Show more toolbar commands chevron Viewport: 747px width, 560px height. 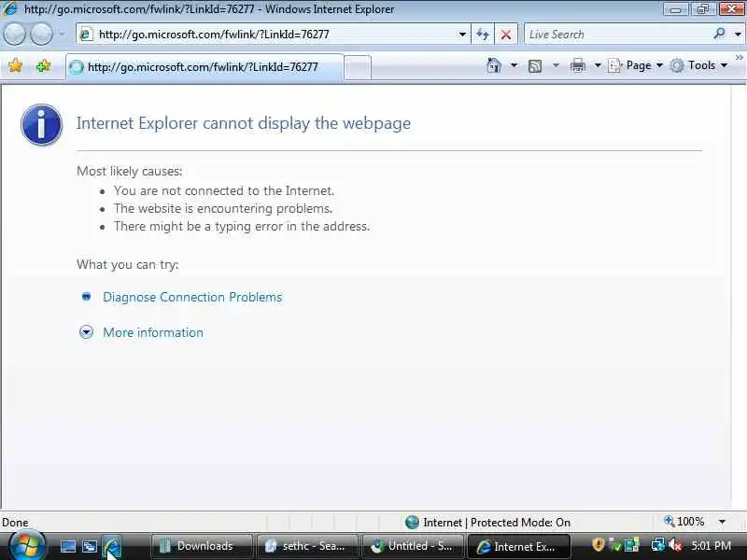[739, 58]
